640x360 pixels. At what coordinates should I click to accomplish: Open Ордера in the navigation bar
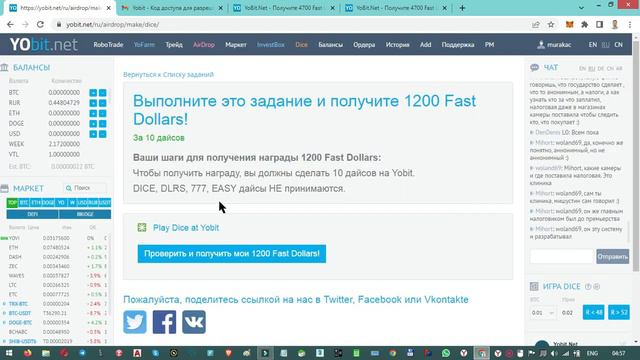[364, 44]
